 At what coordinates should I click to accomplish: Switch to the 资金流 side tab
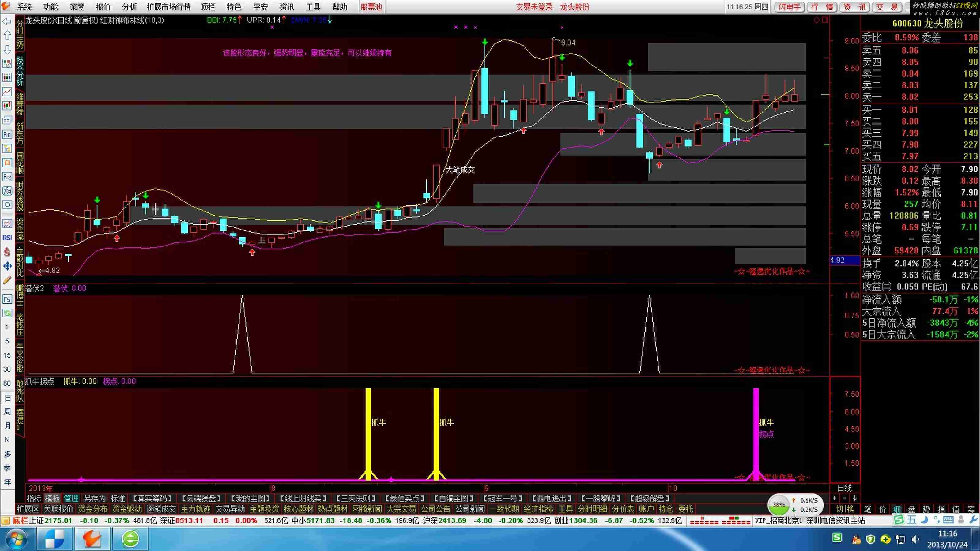click(x=20, y=229)
